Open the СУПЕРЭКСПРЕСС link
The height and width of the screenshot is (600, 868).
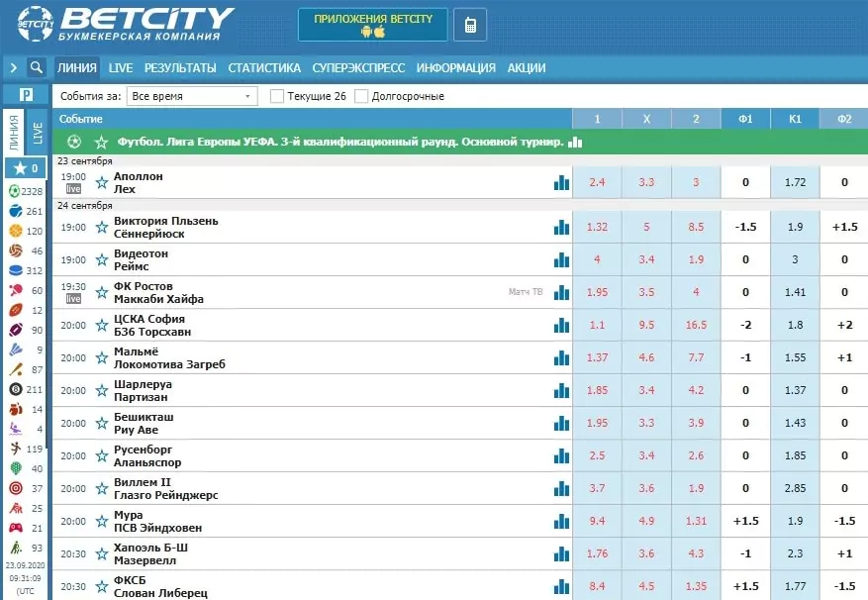[358, 67]
